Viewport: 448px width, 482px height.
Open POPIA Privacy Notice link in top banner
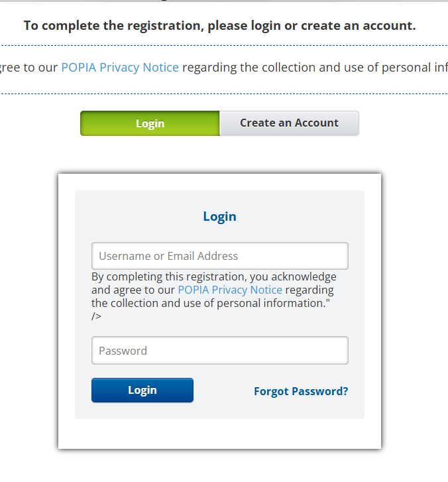pos(120,68)
